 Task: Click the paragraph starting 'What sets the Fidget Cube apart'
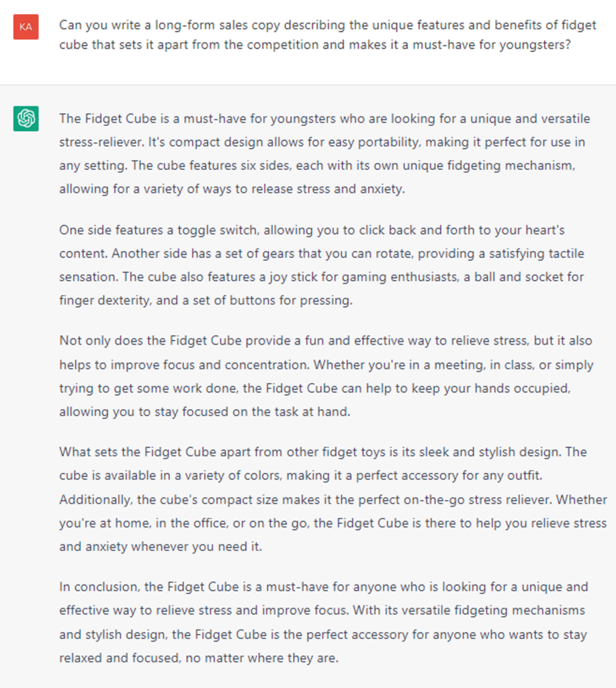tap(333, 499)
